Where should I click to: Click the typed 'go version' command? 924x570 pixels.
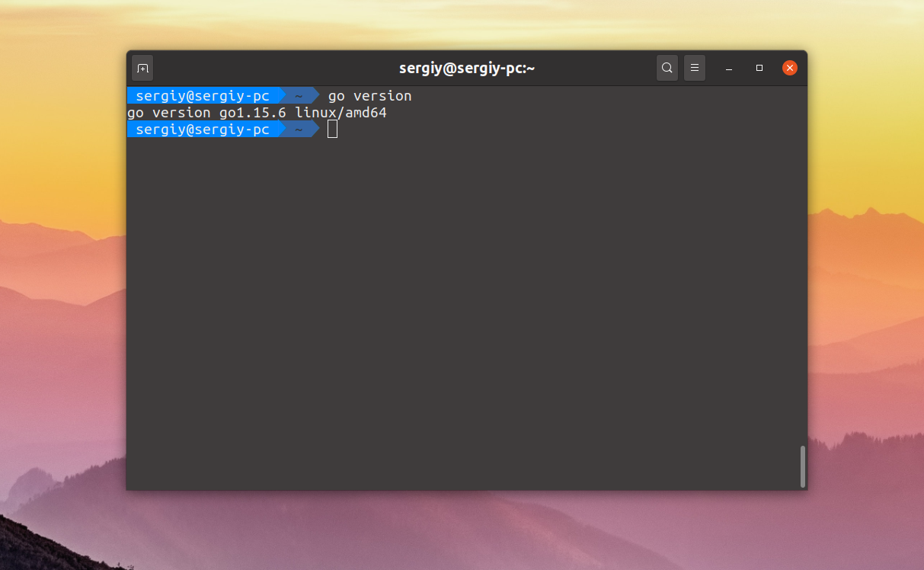[x=369, y=96]
